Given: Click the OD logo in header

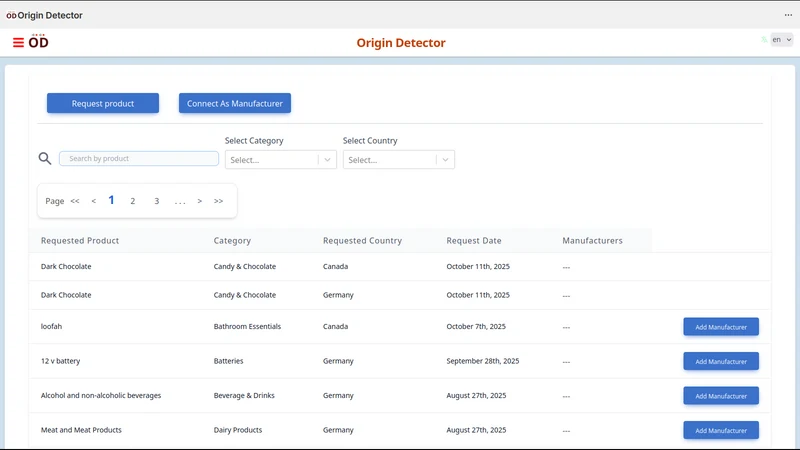Looking at the screenshot, I should 38,41.
